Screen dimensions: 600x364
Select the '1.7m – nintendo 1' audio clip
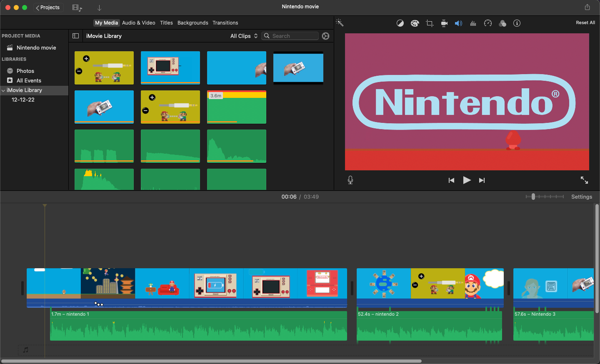[198, 326]
